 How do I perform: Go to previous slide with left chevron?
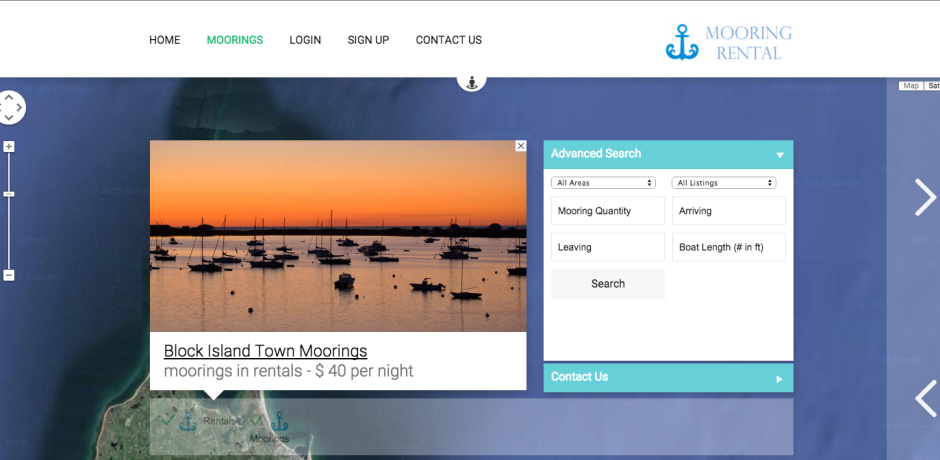coord(924,398)
